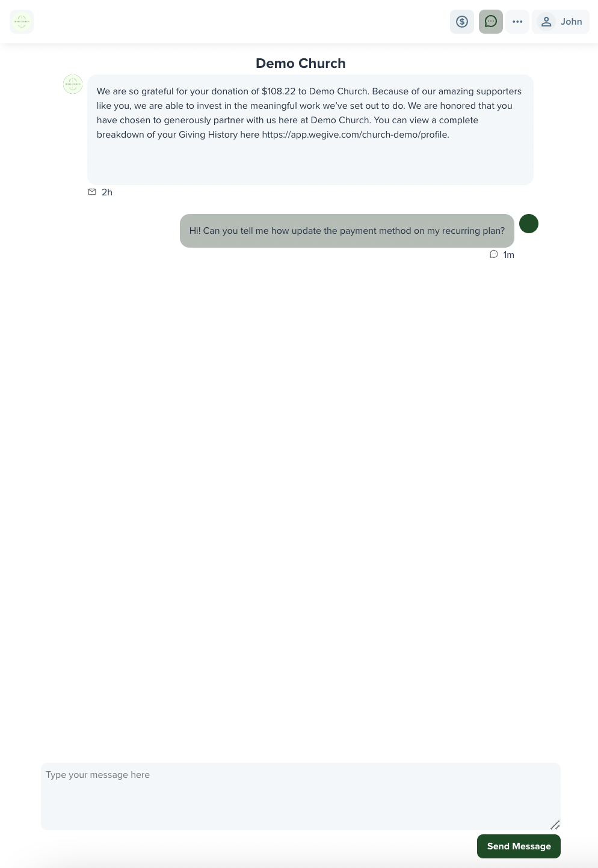Image resolution: width=598 pixels, height=868 pixels.
Task: Click the 1m timestamp under reply
Action: [x=509, y=255]
